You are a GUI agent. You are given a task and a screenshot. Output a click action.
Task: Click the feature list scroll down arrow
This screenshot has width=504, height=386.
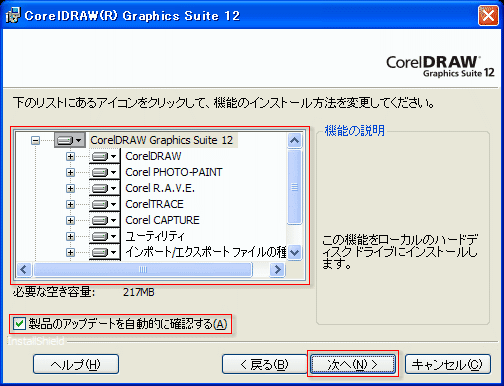click(294, 252)
